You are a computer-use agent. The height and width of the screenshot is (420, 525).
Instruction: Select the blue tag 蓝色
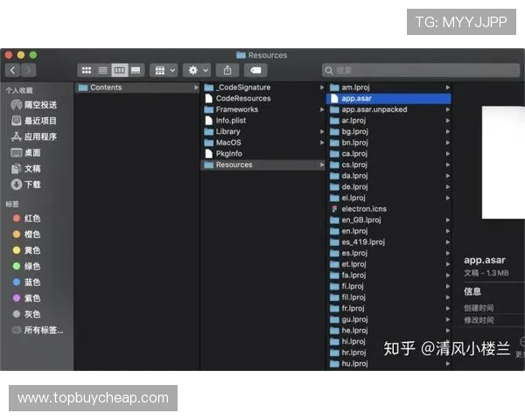tap(26, 282)
